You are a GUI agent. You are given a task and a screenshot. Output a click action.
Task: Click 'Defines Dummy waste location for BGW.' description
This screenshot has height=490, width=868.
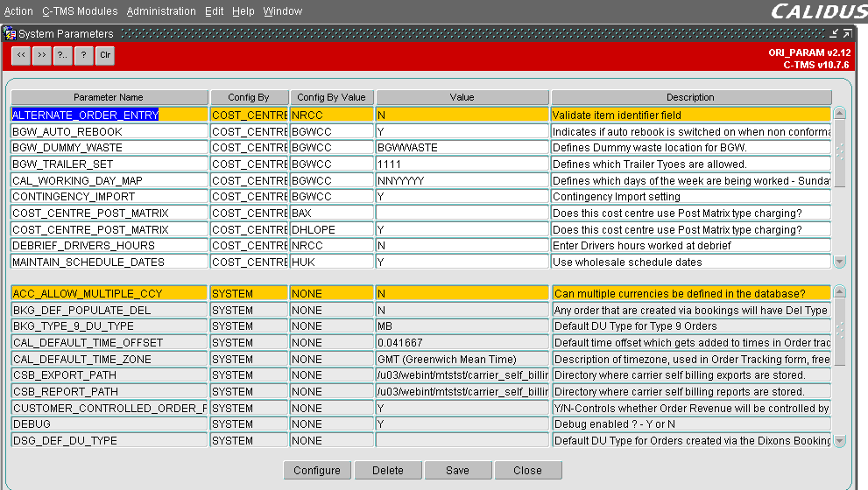click(691, 148)
